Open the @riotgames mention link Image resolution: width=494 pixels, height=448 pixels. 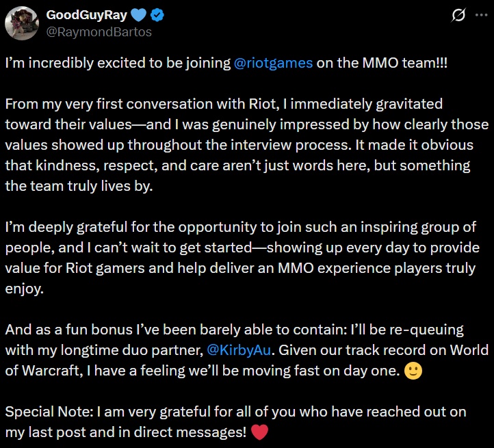point(273,62)
